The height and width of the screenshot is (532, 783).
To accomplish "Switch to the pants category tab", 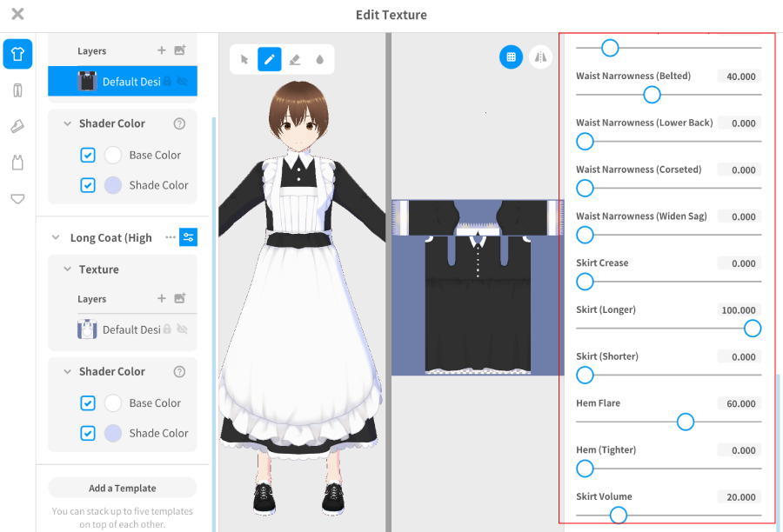I will pos(17,90).
